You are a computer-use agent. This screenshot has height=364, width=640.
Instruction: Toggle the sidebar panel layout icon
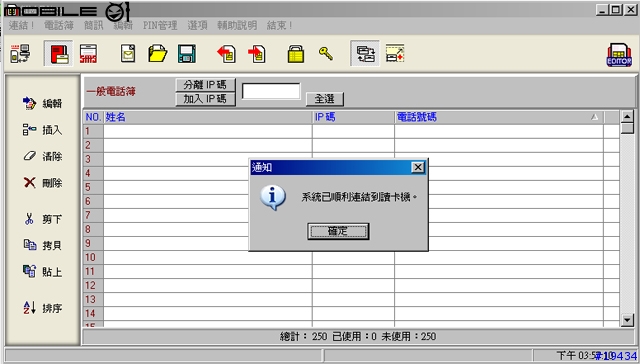point(365,53)
